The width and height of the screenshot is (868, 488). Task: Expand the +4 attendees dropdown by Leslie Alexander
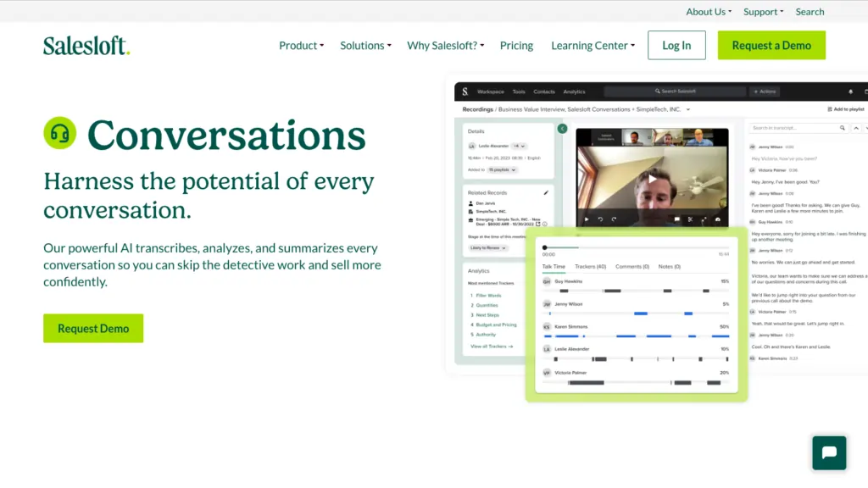point(519,146)
